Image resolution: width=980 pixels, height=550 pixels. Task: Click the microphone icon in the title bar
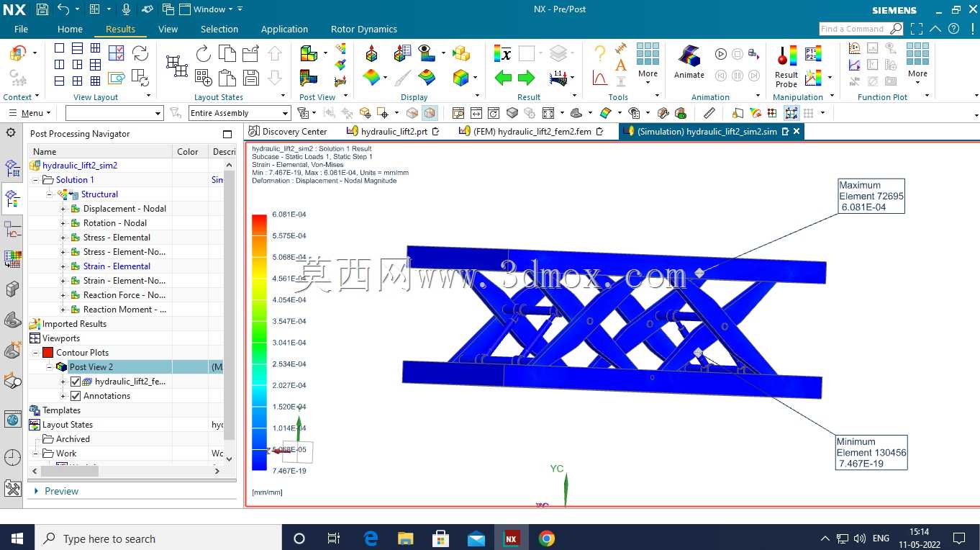[x=127, y=9]
